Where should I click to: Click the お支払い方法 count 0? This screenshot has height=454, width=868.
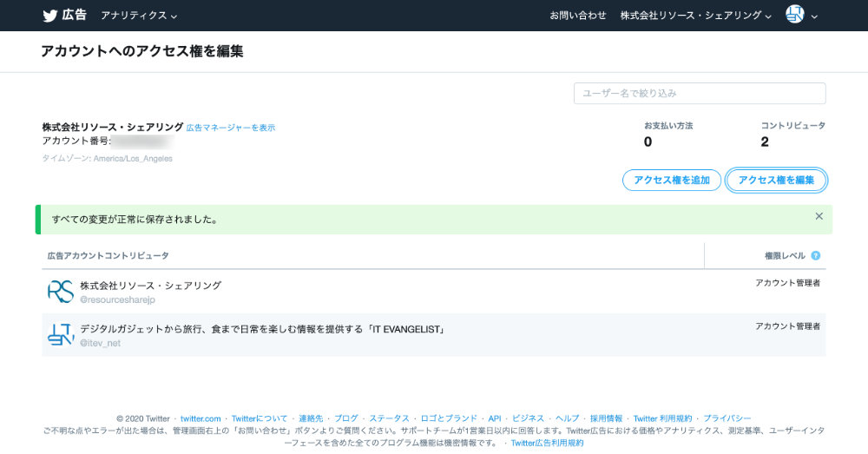pos(648,141)
